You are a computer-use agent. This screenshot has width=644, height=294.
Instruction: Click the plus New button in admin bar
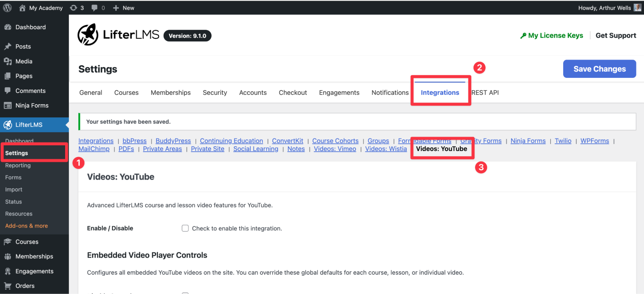click(x=124, y=8)
